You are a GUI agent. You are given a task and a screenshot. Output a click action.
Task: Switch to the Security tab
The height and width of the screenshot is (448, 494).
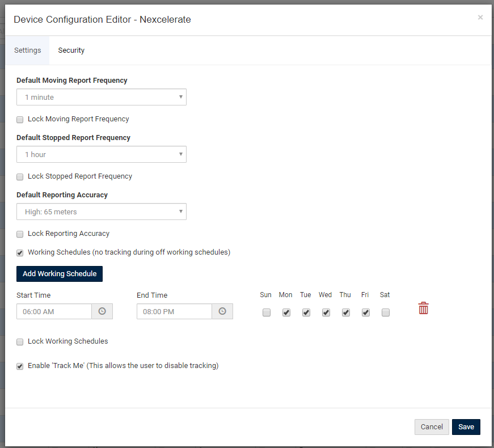pyautogui.click(x=71, y=50)
